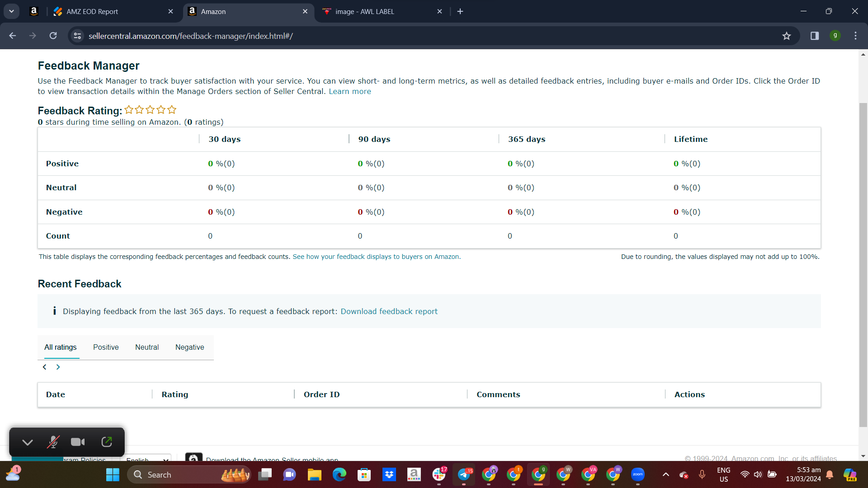Image resolution: width=868 pixels, height=488 pixels.
Task: Click the Date column header
Action: [56, 394]
